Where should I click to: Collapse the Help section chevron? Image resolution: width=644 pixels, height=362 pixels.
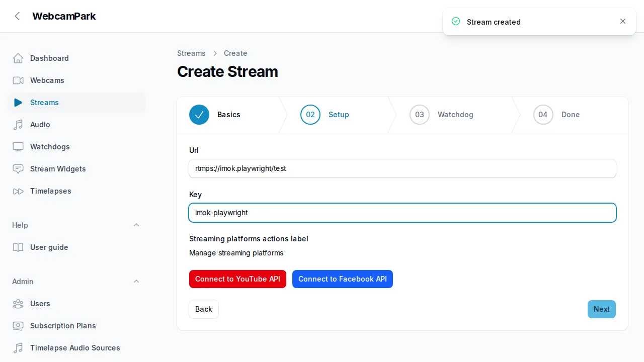click(136, 225)
